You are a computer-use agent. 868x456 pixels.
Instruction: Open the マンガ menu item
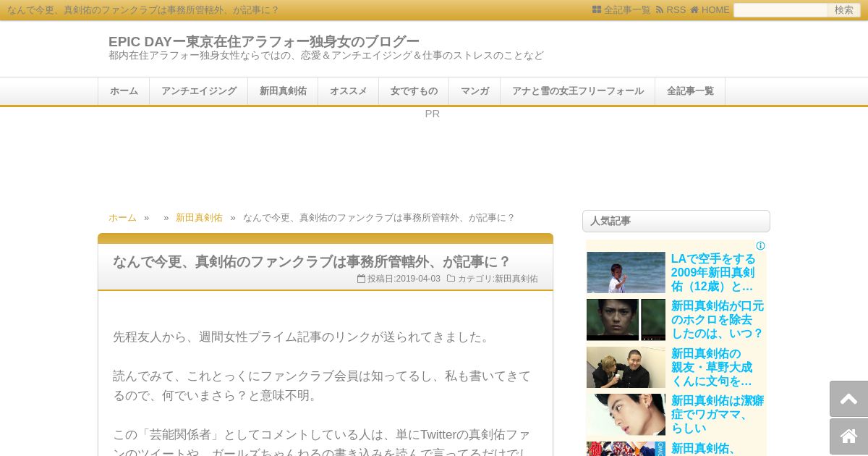point(475,91)
